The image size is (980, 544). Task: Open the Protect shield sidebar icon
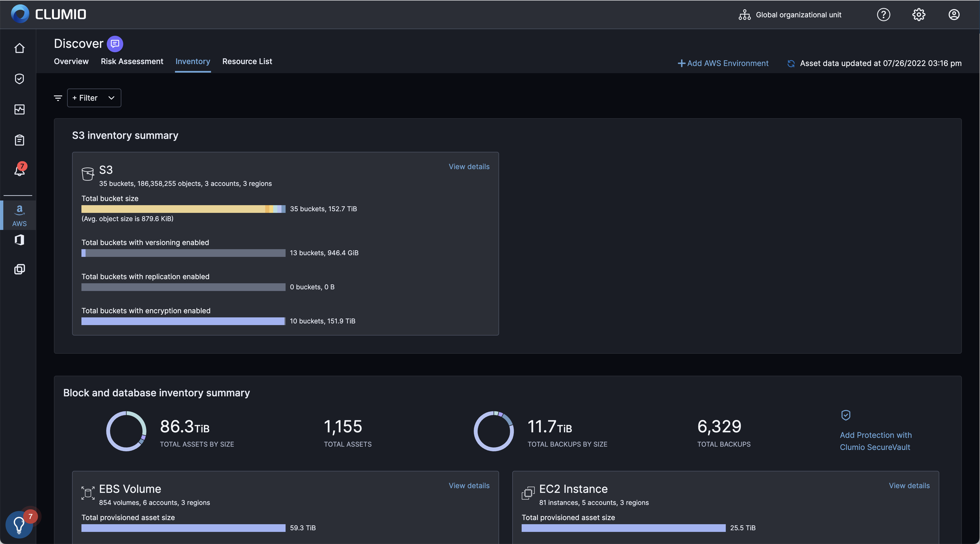pyautogui.click(x=20, y=79)
